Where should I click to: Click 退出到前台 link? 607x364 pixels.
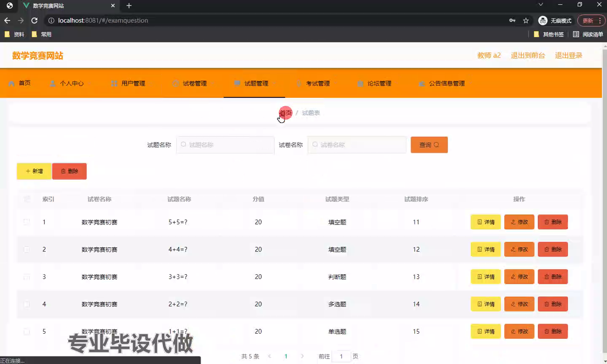click(x=528, y=55)
